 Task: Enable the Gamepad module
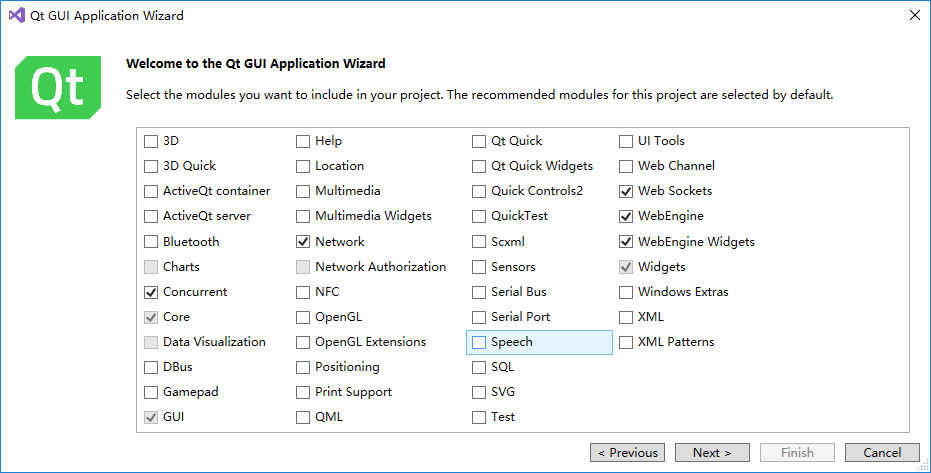tap(151, 392)
